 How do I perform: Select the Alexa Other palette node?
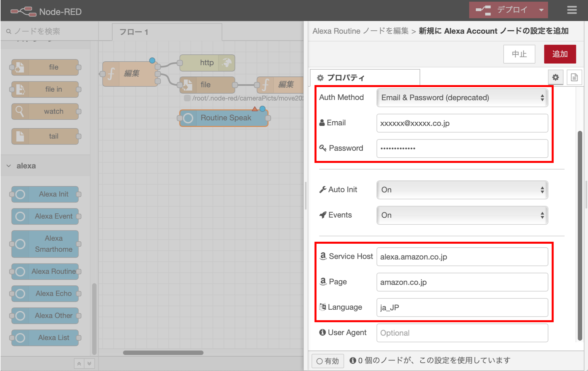[45, 316]
